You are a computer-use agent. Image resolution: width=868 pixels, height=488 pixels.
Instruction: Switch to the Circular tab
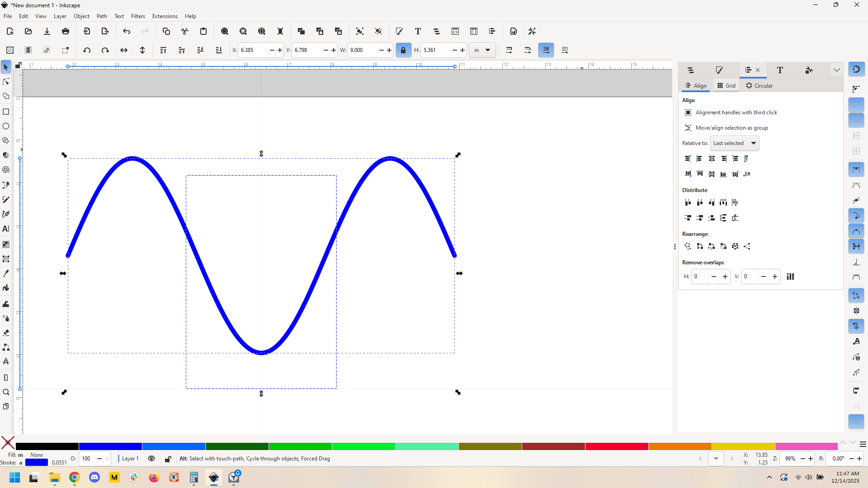point(759,86)
